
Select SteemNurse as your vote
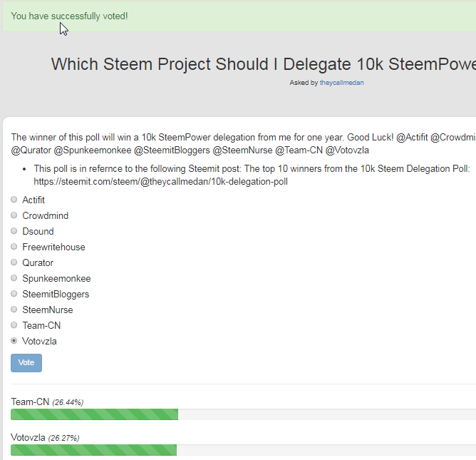(x=14, y=310)
